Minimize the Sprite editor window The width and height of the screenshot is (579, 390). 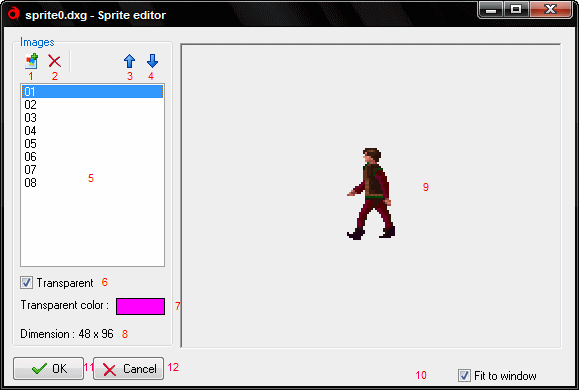pyautogui.click(x=491, y=9)
